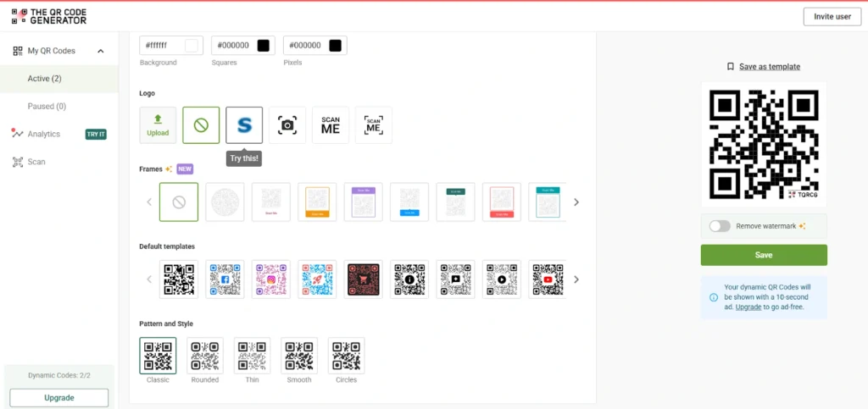Select the Smooth pattern style
868x409 pixels.
299,356
